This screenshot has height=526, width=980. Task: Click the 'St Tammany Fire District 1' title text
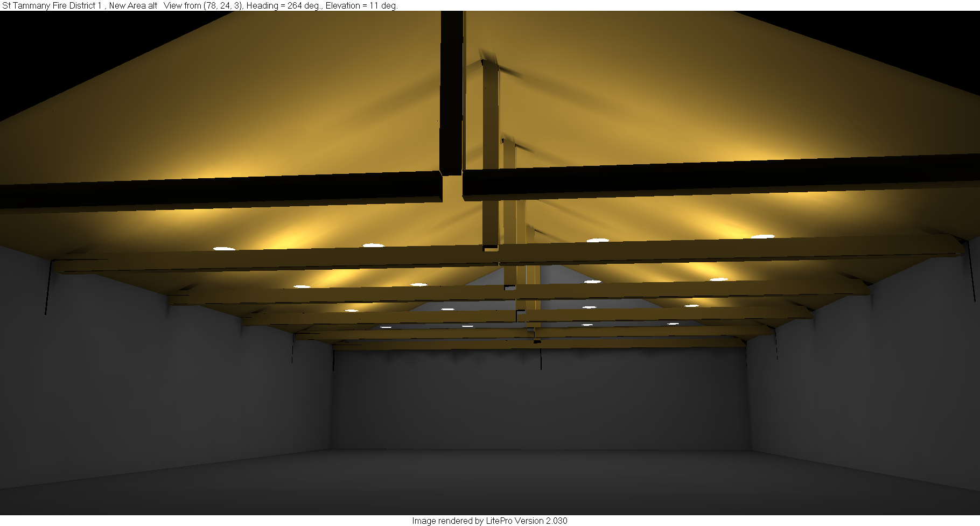(51, 5)
